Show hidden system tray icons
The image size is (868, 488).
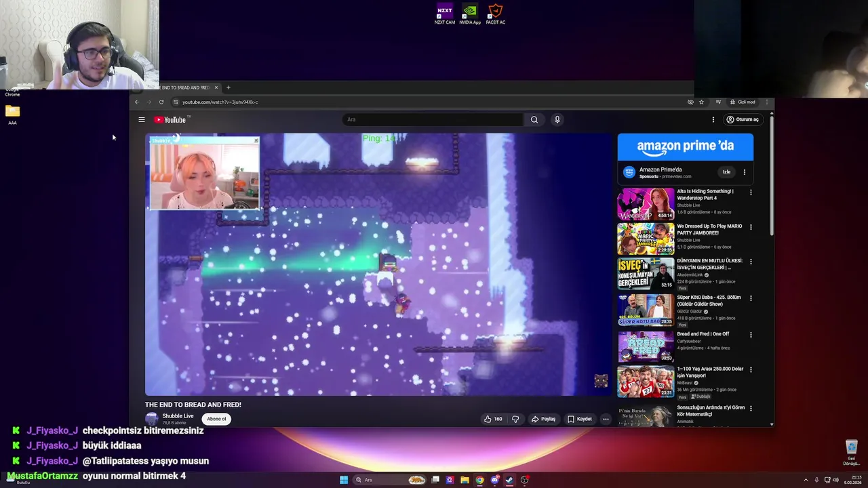click(806, 480)
